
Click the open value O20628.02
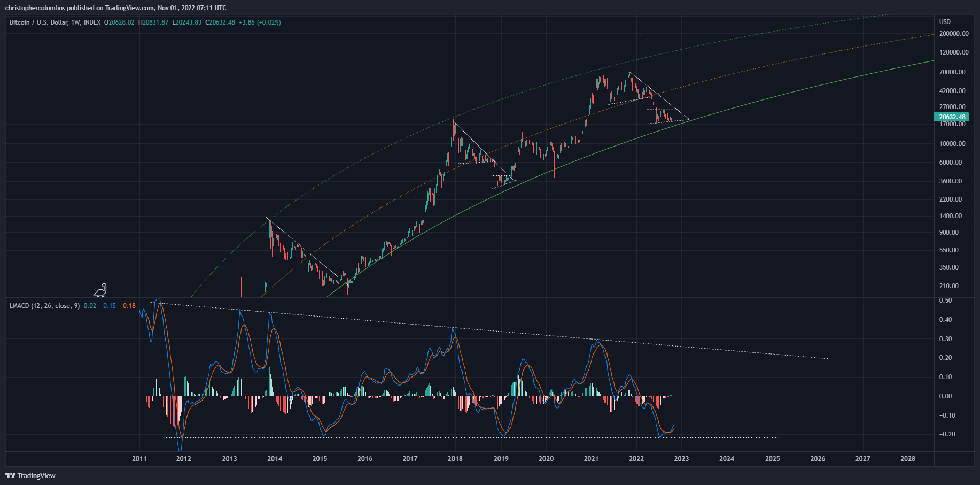pyautogui.click(x=119, y=22)
